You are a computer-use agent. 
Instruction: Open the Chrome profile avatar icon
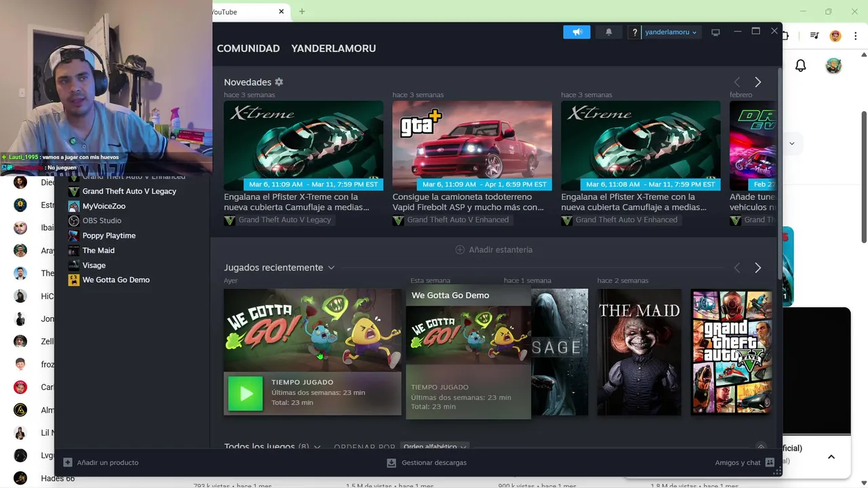835,36
